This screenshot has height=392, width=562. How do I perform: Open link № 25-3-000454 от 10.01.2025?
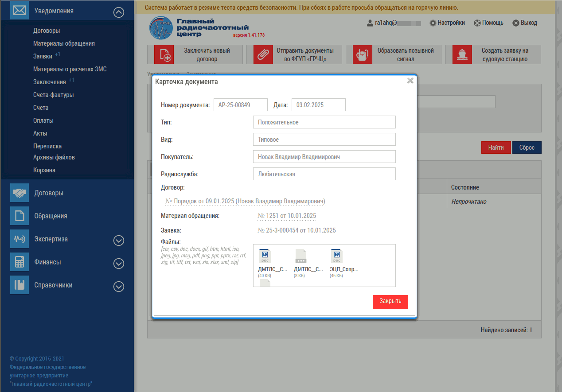pyautogui.click(x=297, y=230)
